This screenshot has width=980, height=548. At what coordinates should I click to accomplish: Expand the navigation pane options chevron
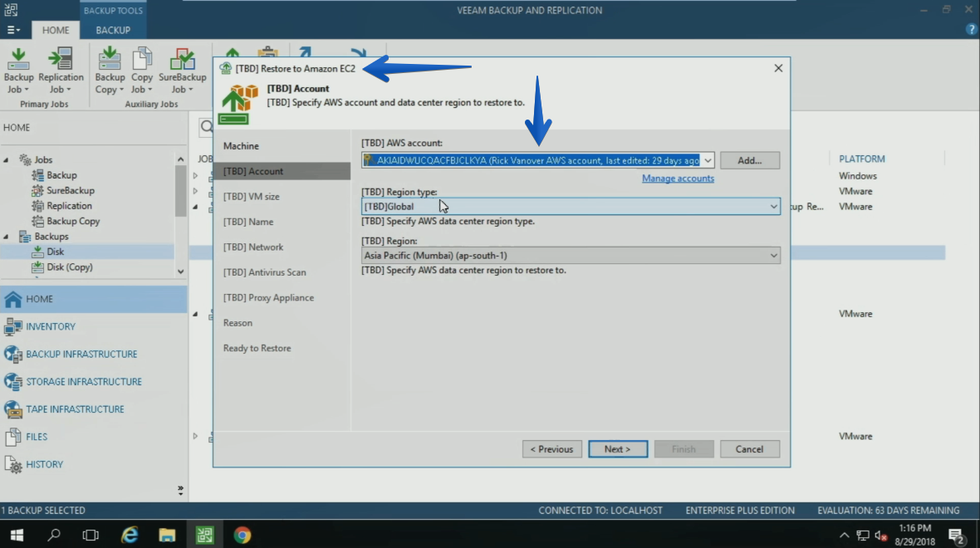[x=180, y=490]
